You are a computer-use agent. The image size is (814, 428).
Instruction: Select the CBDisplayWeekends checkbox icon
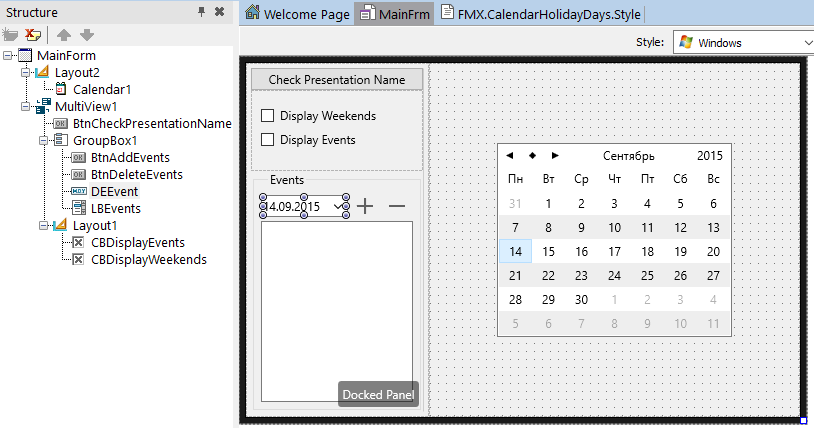click(x=78, y=259)
